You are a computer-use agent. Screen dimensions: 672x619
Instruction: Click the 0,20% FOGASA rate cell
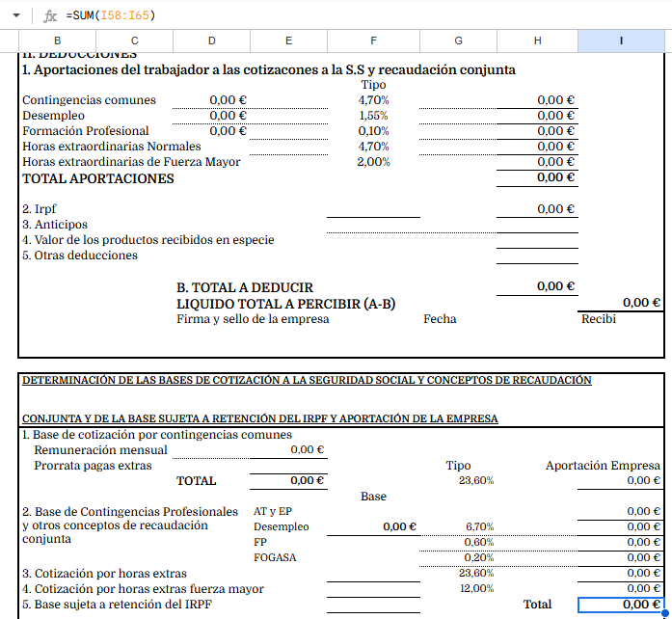(479, 557)
